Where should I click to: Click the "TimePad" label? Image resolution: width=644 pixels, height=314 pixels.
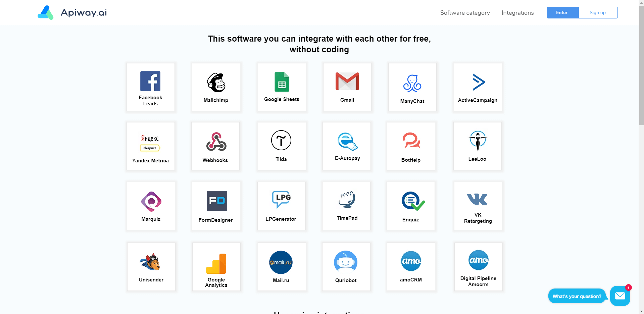pos(347,218)
